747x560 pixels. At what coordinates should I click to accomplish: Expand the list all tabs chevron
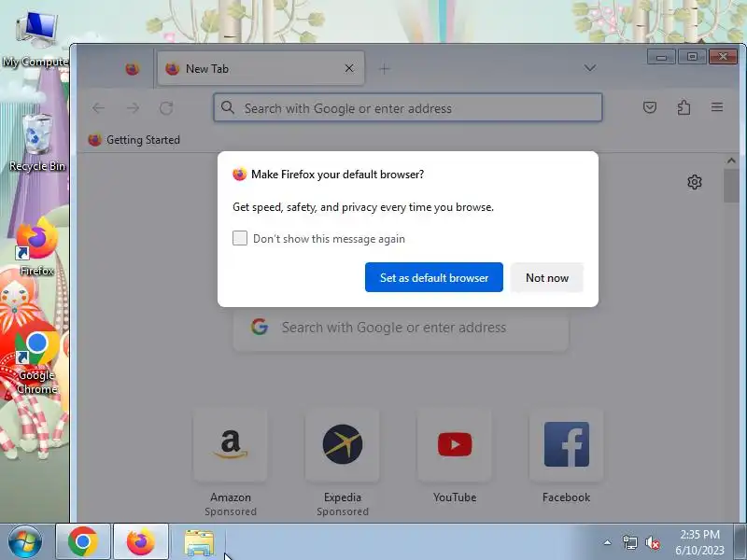(590, 68)
